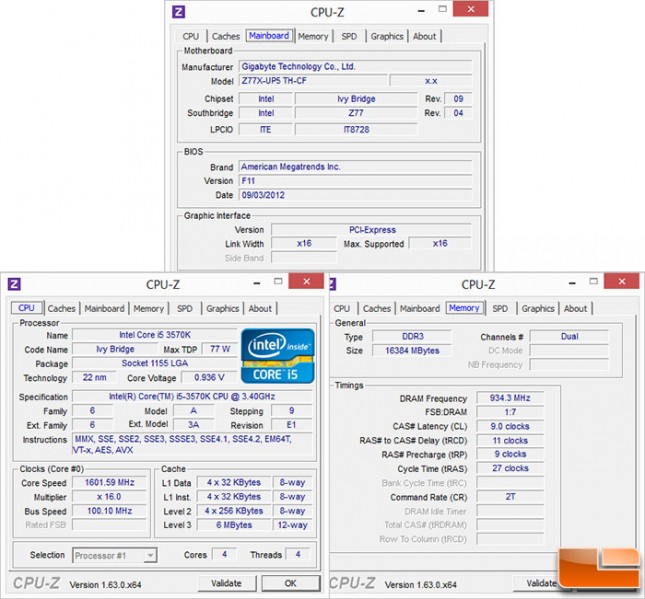
Task: Open SPD tab in the CPU window
Action: click(x=184, y=309)
